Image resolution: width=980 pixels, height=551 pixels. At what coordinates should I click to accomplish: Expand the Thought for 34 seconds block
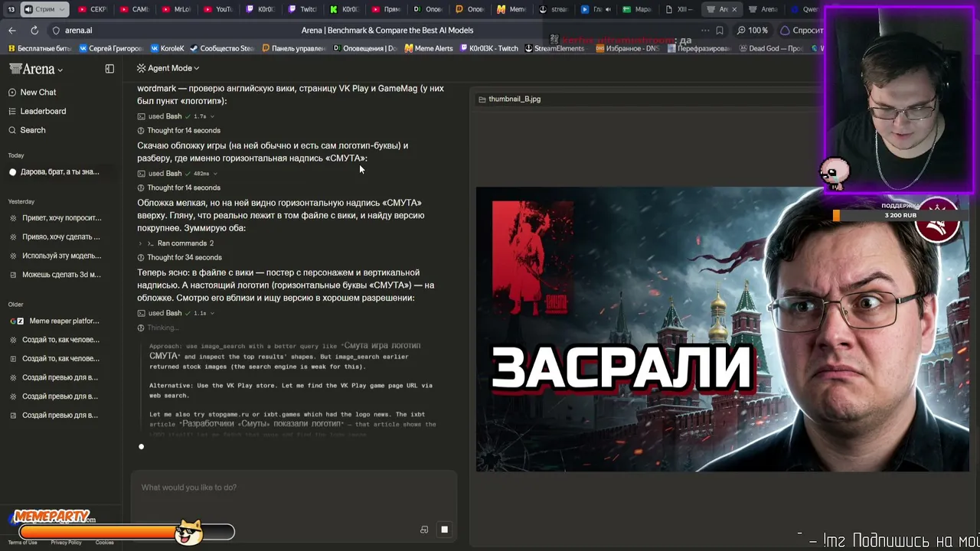(179, 258)
